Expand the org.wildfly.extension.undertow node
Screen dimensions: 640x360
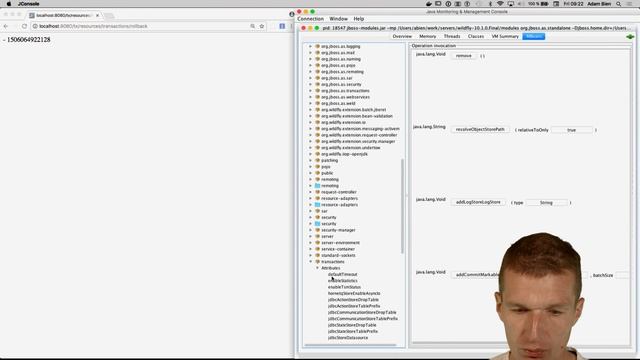click(310, 148)
